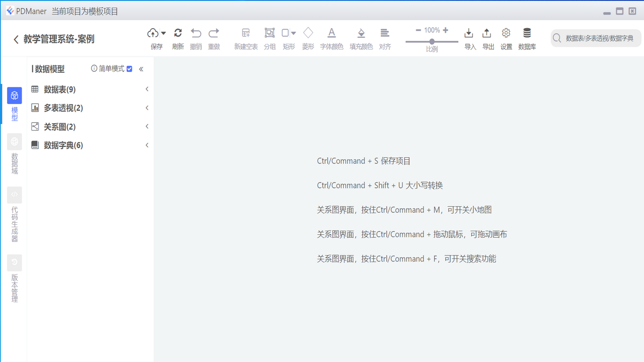Select the 菱形 (diamond) shape tool
The height and width of the screenshot is (362, 644).
[307, 38]
